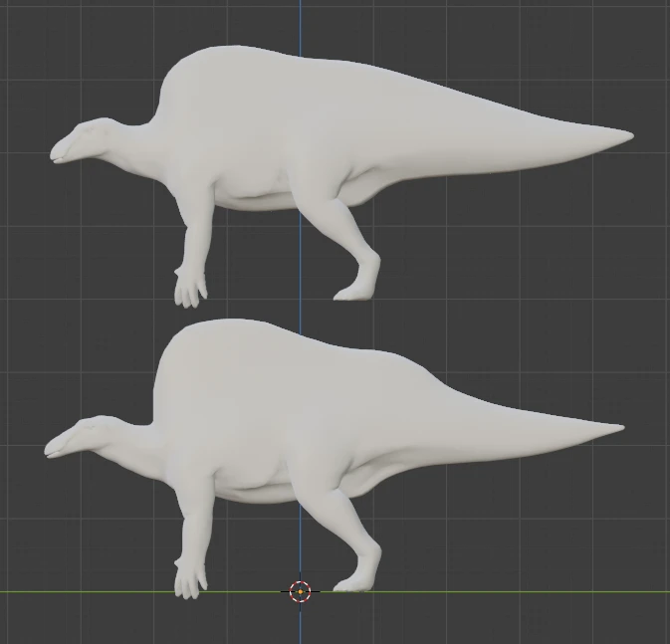
Task: Click the upper dinosaur's belly
Action: click(x=257, y=194)
